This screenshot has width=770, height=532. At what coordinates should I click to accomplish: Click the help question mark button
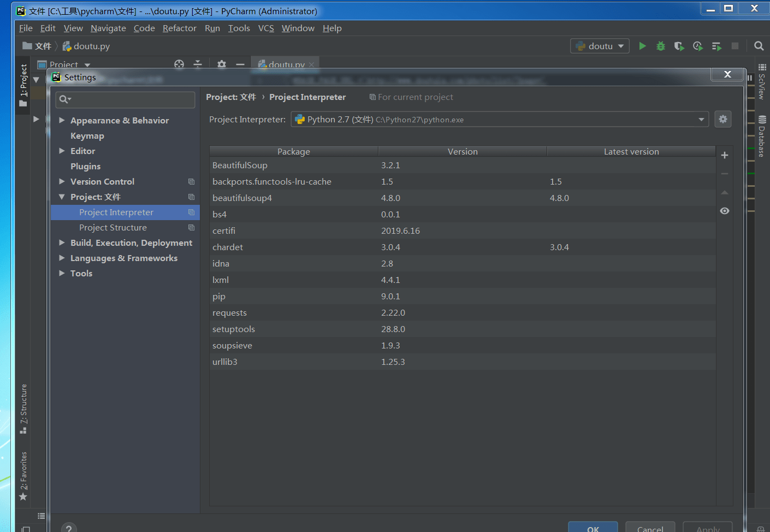69,528
